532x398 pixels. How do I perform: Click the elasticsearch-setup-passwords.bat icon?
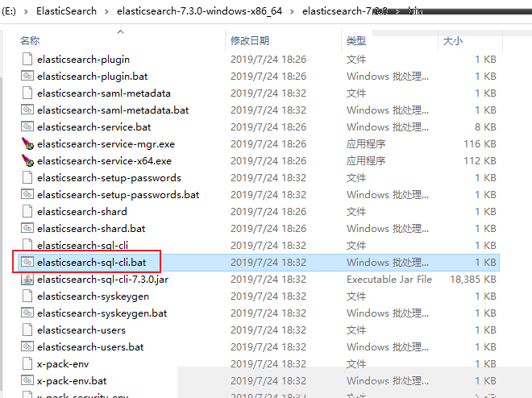click(27, 194)
